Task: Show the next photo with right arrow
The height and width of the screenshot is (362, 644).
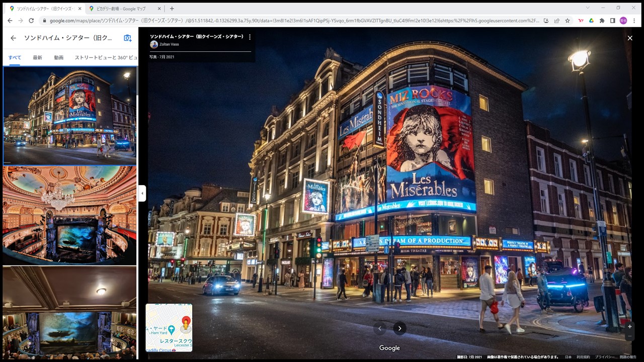Action: 399,328
